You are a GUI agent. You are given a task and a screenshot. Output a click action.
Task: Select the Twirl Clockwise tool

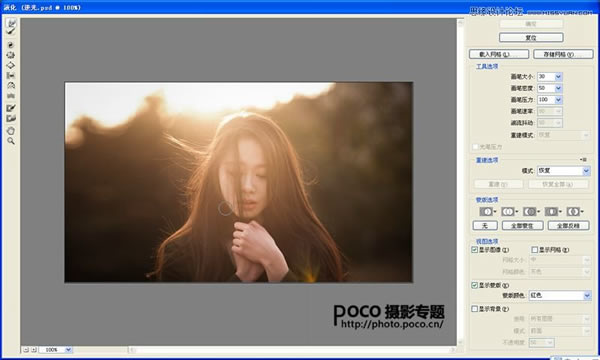[x=11, y=45]
